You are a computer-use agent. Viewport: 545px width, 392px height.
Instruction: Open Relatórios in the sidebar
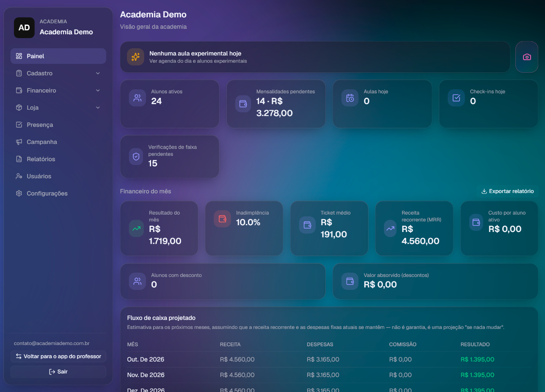pyautogui.click(x=58, y=159)
